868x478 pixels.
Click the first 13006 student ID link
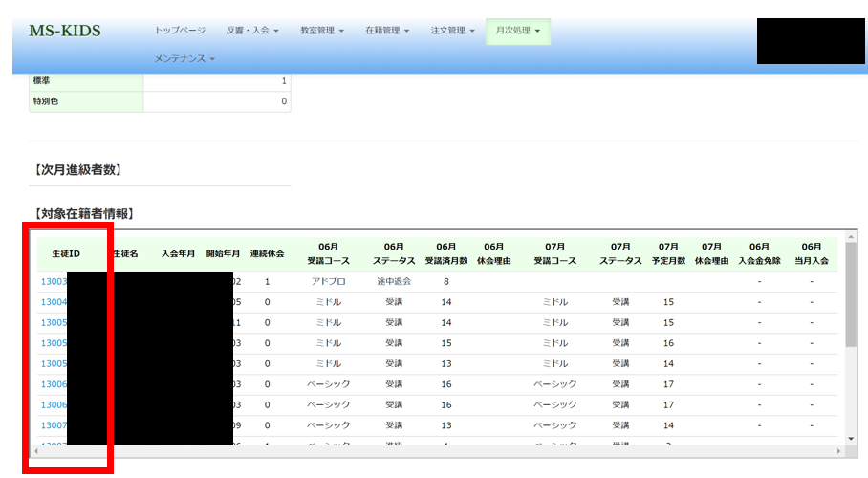(x=54, y=384)
